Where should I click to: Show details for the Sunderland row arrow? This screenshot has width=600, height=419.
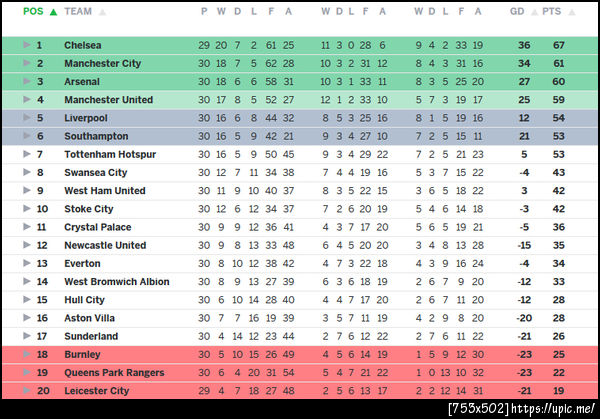click(x=26, y=336)
